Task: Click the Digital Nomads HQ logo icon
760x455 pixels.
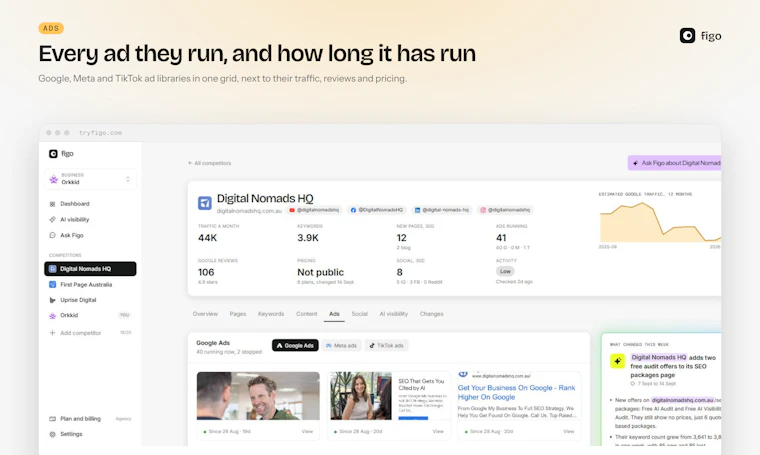Action: tap(205, 203)
